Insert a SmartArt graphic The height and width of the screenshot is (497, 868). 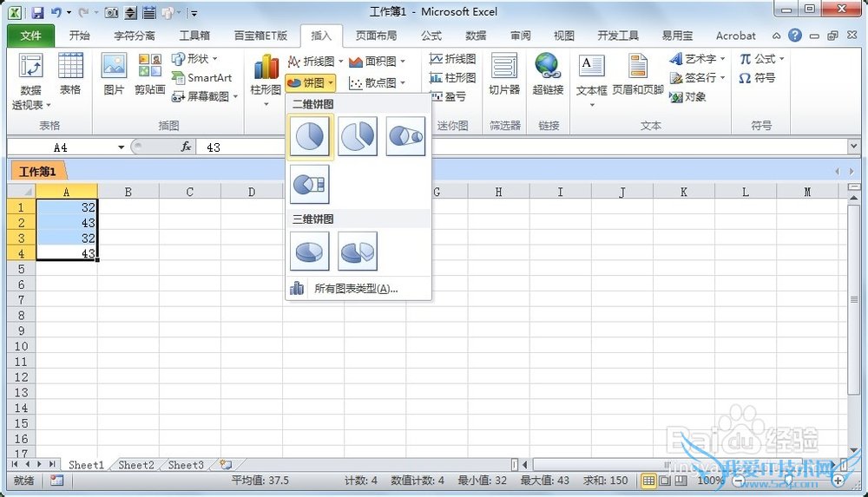(x=202, y=78)
